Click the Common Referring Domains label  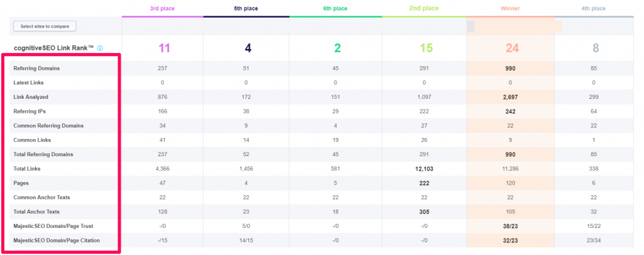click(x=48, y=126)
